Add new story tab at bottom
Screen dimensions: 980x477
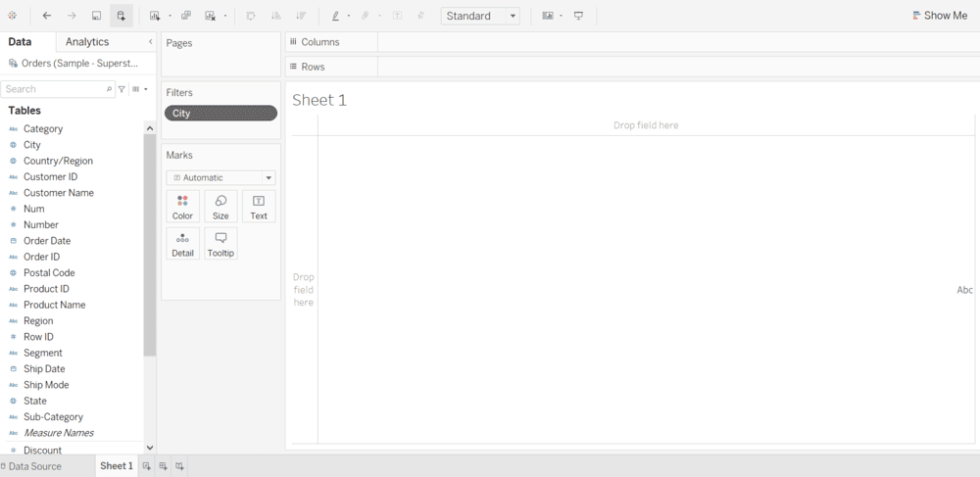(x=179, y=466)
